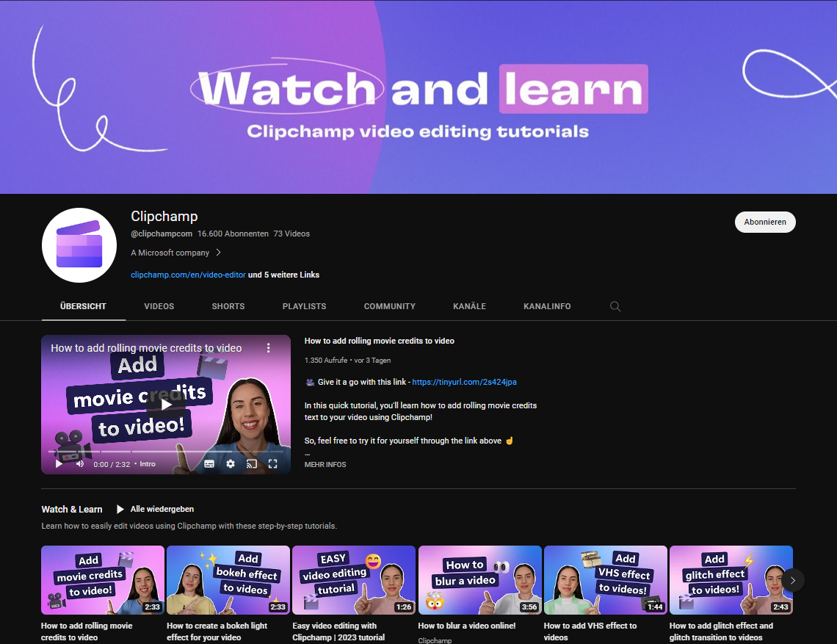Click the @clipchampcom channel handle

click(162, 234)
